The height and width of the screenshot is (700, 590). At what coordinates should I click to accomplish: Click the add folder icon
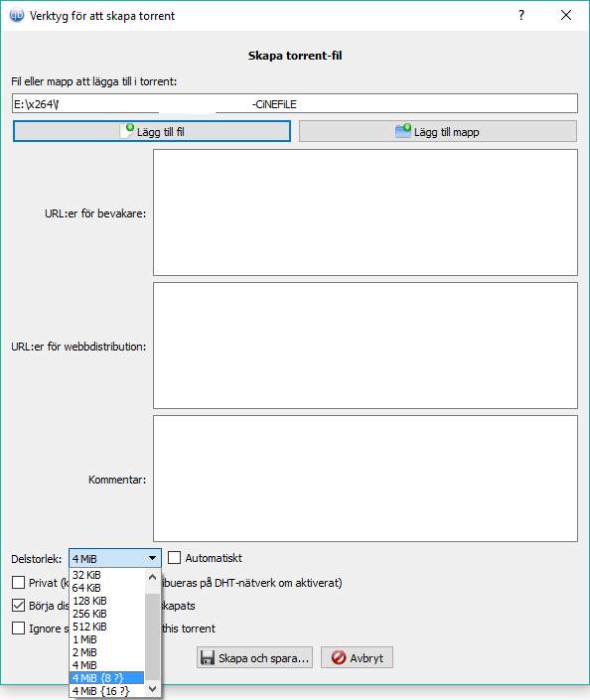(x=403, y=131)
